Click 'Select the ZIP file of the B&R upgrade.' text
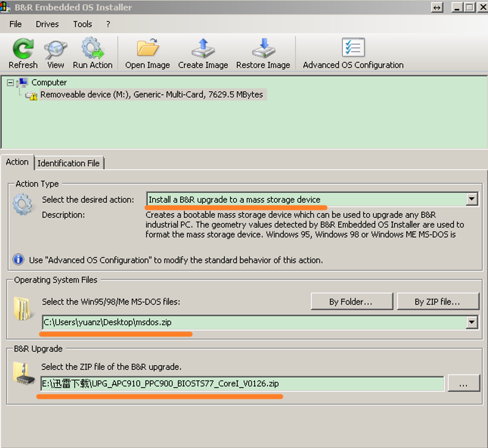The image size is (488, 448). (x=112, y=367)
